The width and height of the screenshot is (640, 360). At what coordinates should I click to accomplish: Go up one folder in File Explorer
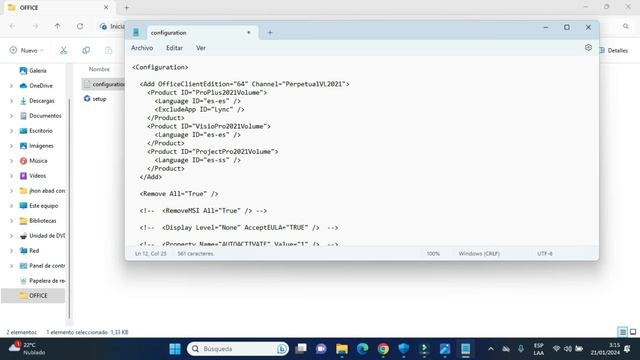[57, 26]
